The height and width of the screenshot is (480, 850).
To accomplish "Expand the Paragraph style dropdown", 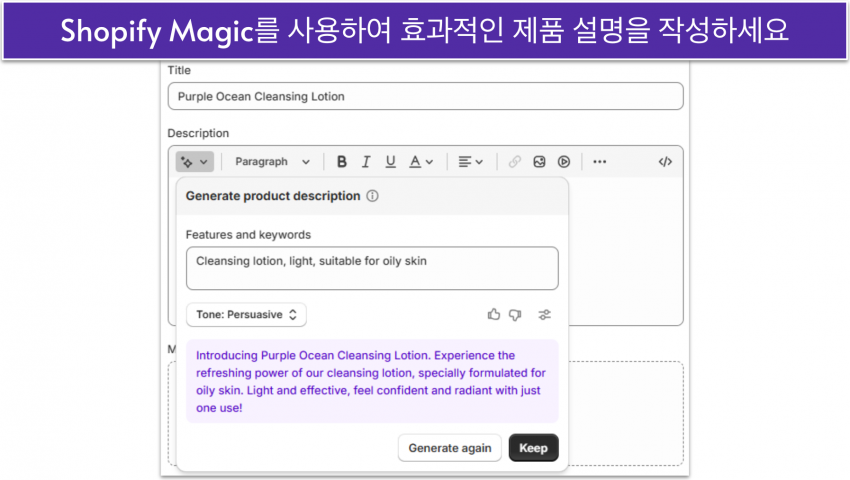I will coord(272,161).
